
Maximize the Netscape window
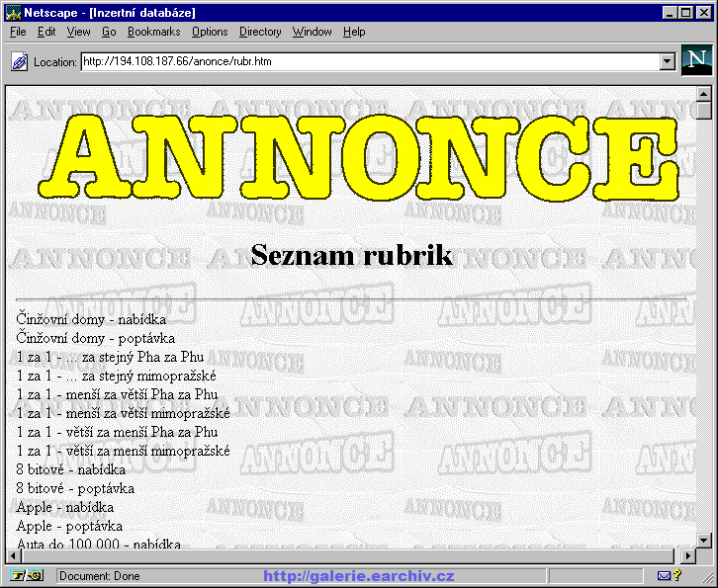685,13
